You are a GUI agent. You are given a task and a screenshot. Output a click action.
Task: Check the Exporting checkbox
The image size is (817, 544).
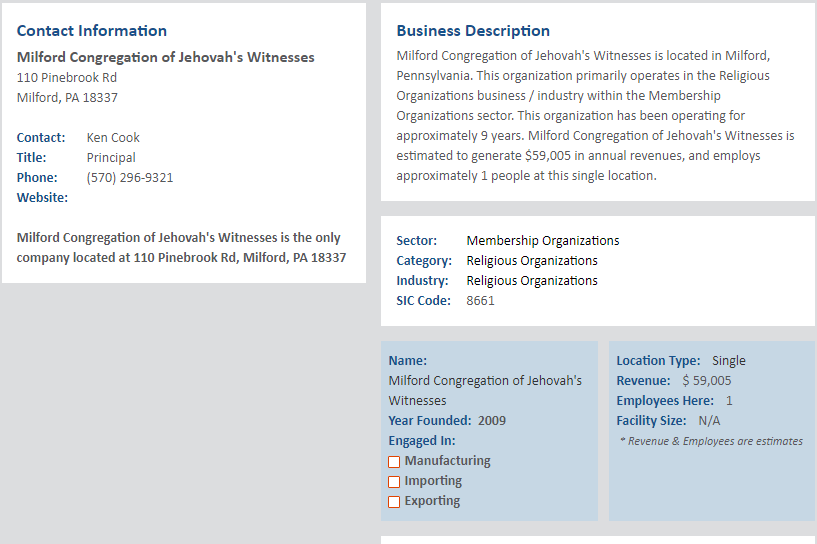tap(394, 501)
